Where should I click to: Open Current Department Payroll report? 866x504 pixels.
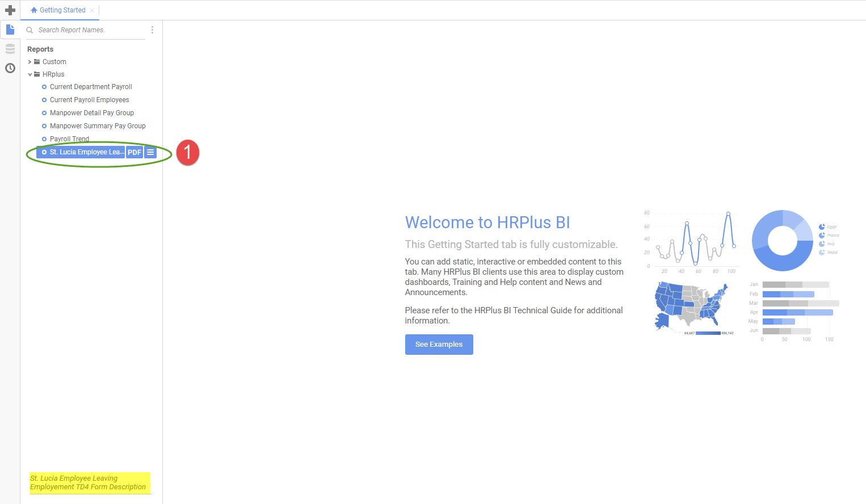(x=91, y=87)
